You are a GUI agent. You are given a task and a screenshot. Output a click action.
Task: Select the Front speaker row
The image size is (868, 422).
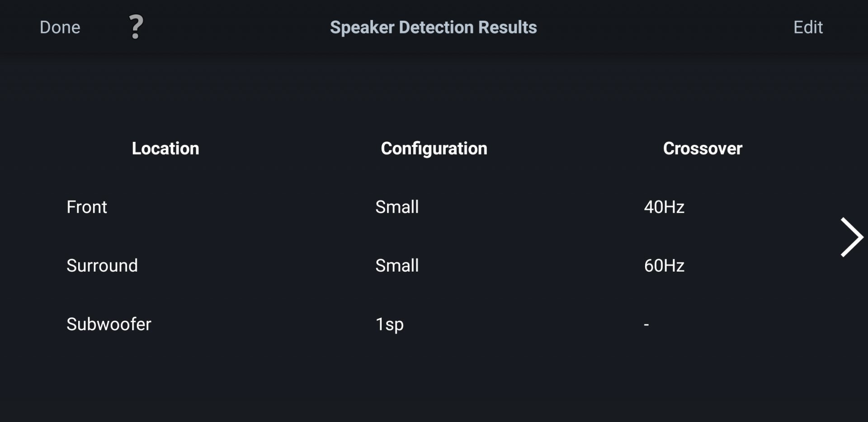pyautogui.click(x=87, y=207)
